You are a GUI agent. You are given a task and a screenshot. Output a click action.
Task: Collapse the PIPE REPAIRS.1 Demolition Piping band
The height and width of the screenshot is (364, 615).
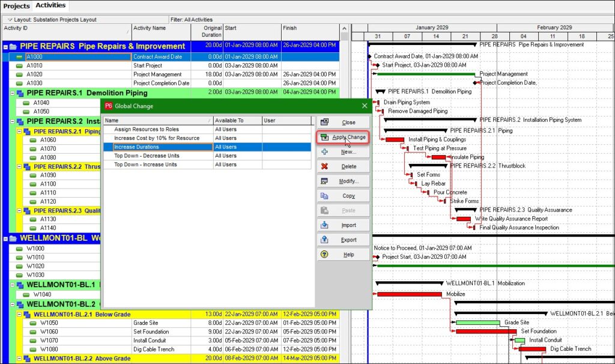coord(13,94)
